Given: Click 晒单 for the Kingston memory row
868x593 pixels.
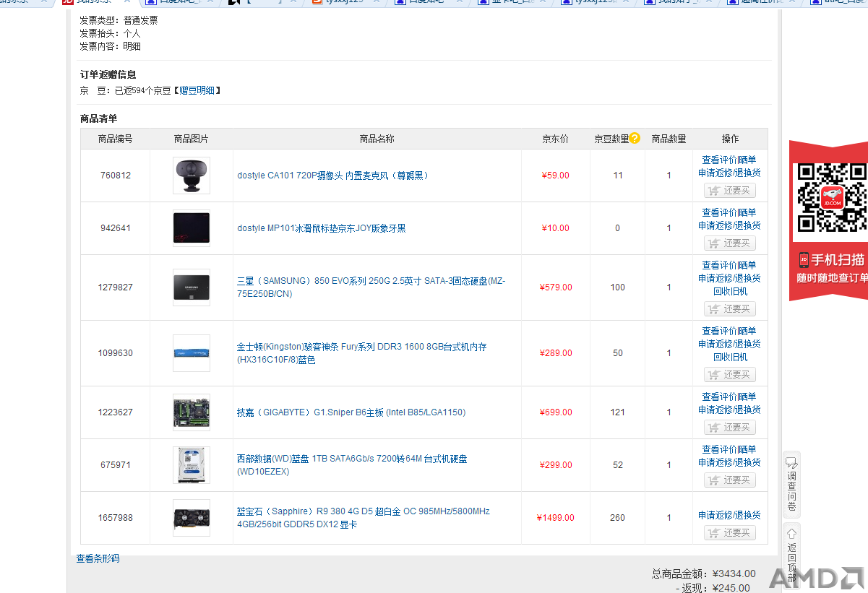Looking at the screenshot, I should coord(748,332).
